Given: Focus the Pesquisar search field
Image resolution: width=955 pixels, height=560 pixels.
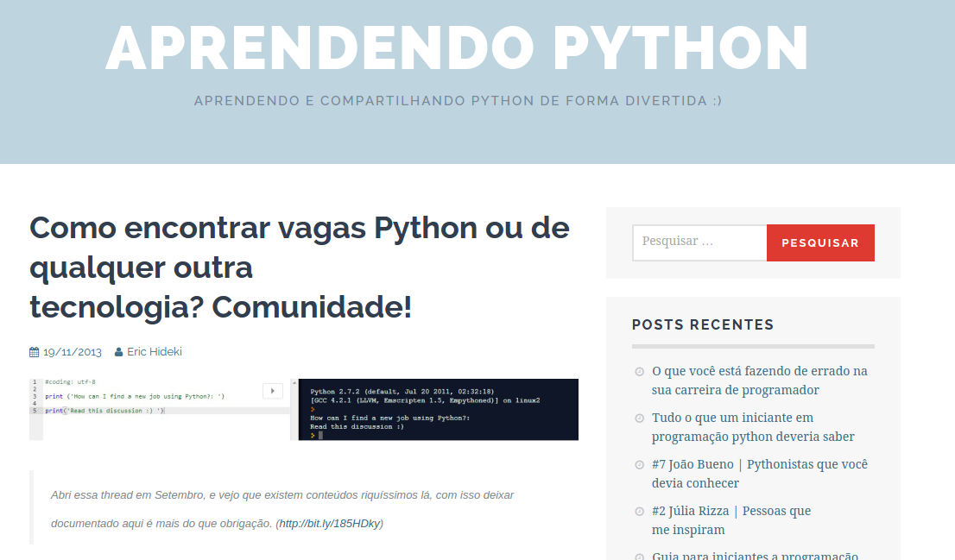Looking at the screenshot, I should 699,242.
